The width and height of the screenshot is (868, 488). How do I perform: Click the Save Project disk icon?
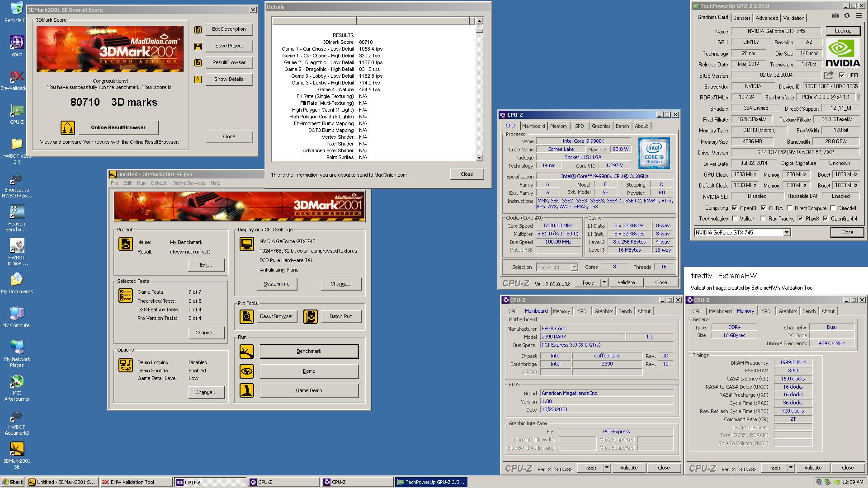pyautogui.click(x=198, y=46)
